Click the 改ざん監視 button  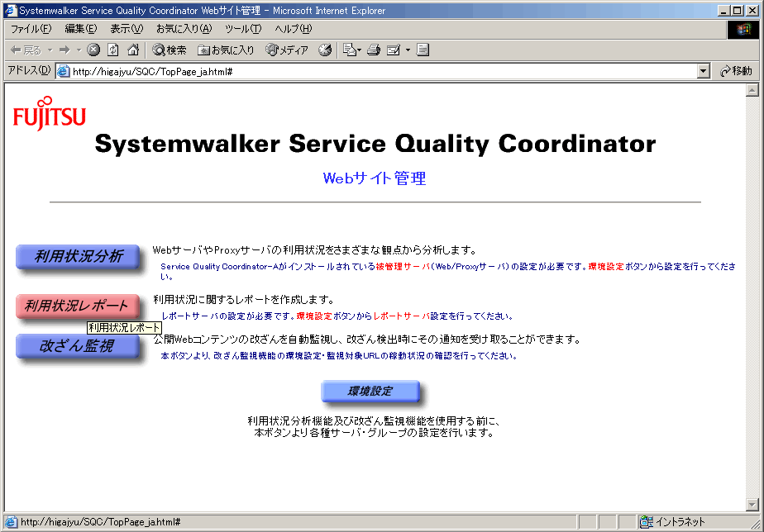coord(77,346)
